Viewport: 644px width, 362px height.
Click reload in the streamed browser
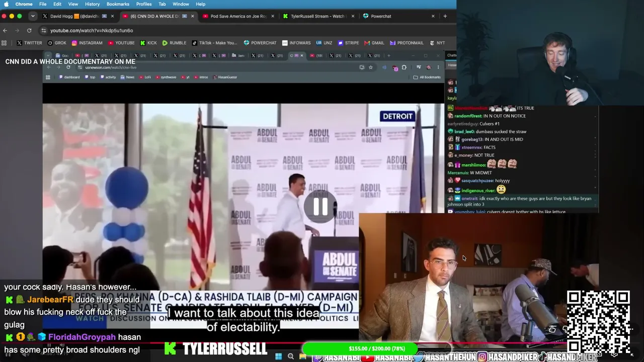68,67
